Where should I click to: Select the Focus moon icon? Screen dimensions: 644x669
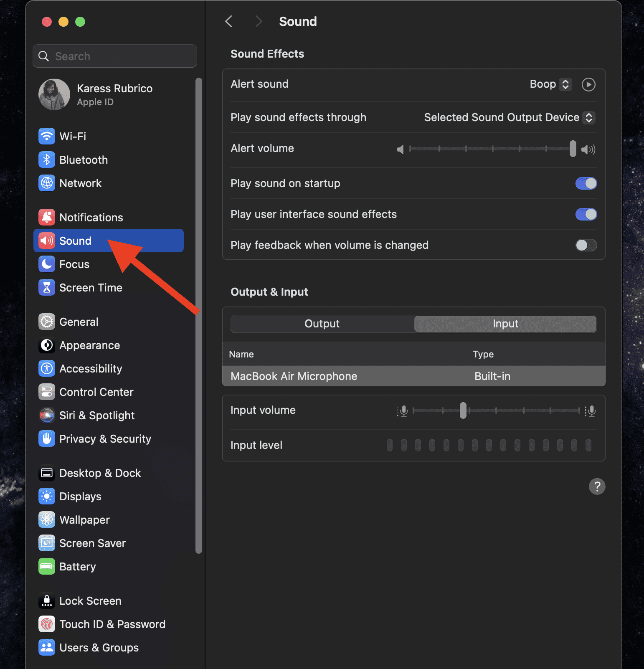tap(47, 264)
